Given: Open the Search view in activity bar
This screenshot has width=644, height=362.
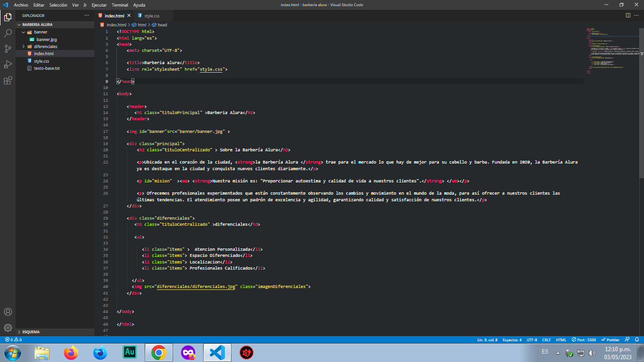Looking at the screenshot, I should pos(8,33).
